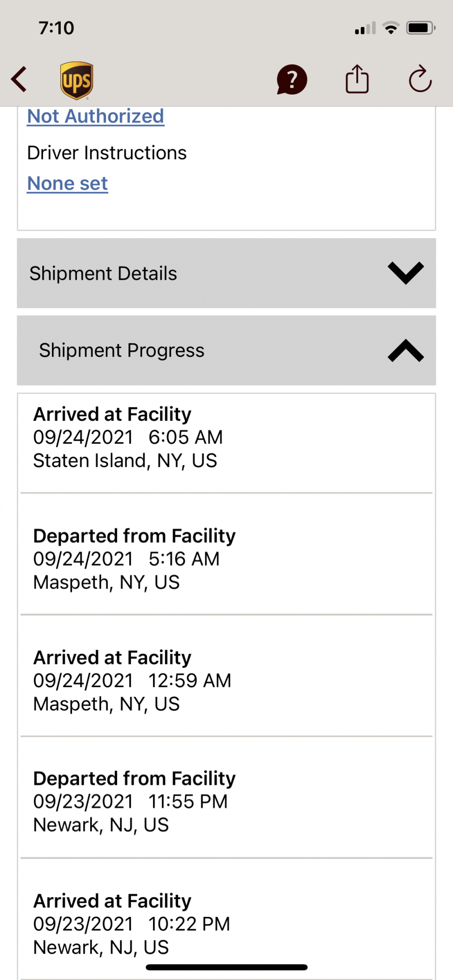Open the None set driver instructions link
453x980 pixels.
click(x=68, y=184)
